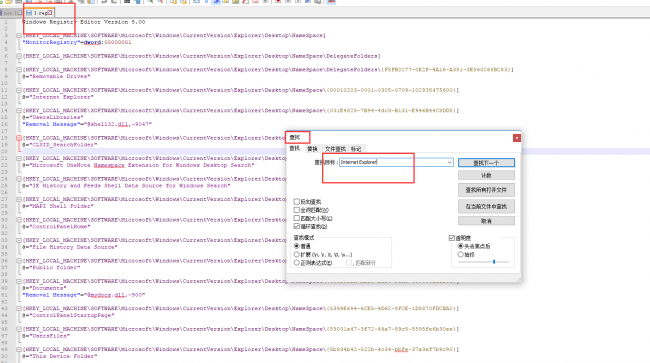
Task: Collapse fold marker on line 6 DelegateFolders key
Action: (x=19, y=56)
